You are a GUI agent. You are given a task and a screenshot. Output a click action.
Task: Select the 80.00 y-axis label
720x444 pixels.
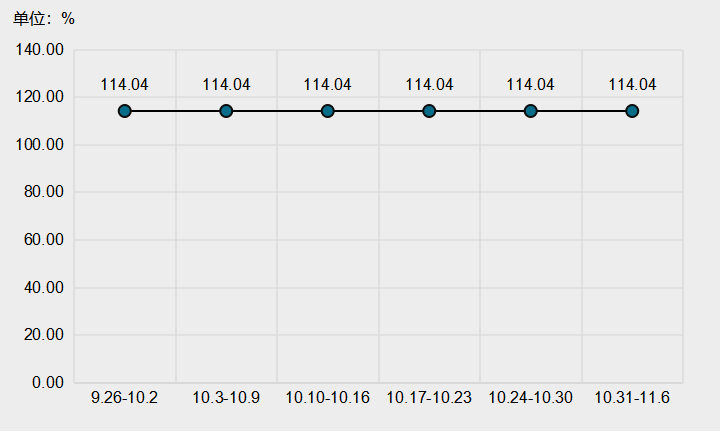point(45,192)
